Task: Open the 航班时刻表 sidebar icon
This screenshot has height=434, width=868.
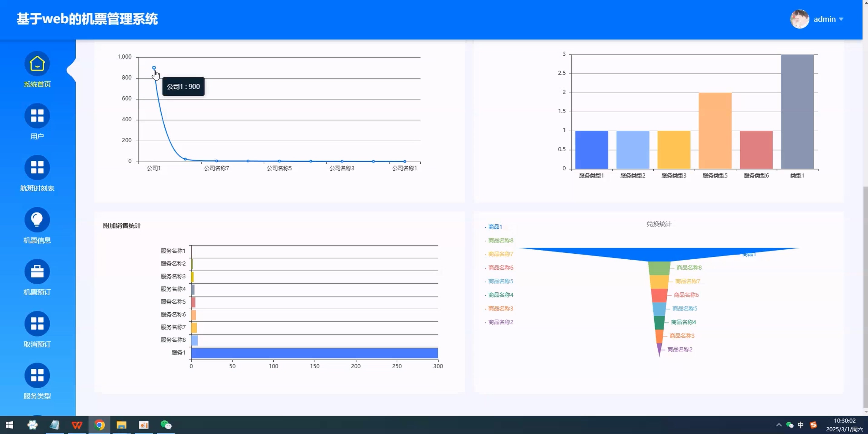Action: 37,167
